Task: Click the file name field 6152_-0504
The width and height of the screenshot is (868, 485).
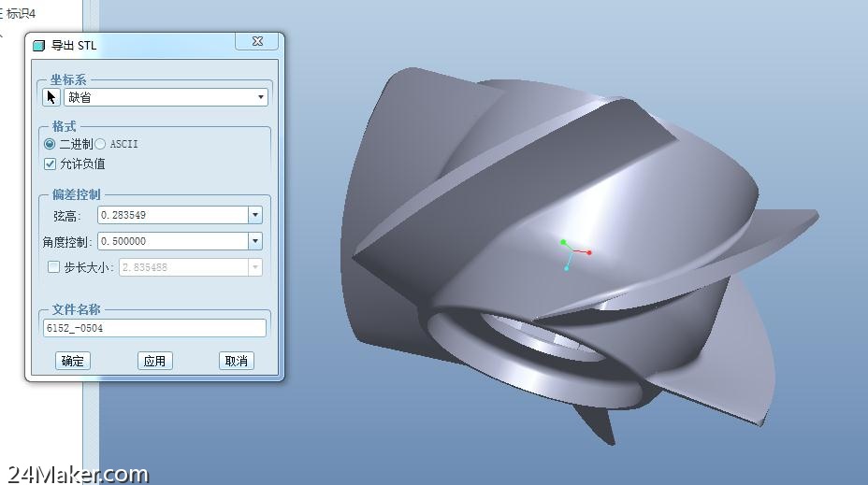Action: (x=154, y=328)
